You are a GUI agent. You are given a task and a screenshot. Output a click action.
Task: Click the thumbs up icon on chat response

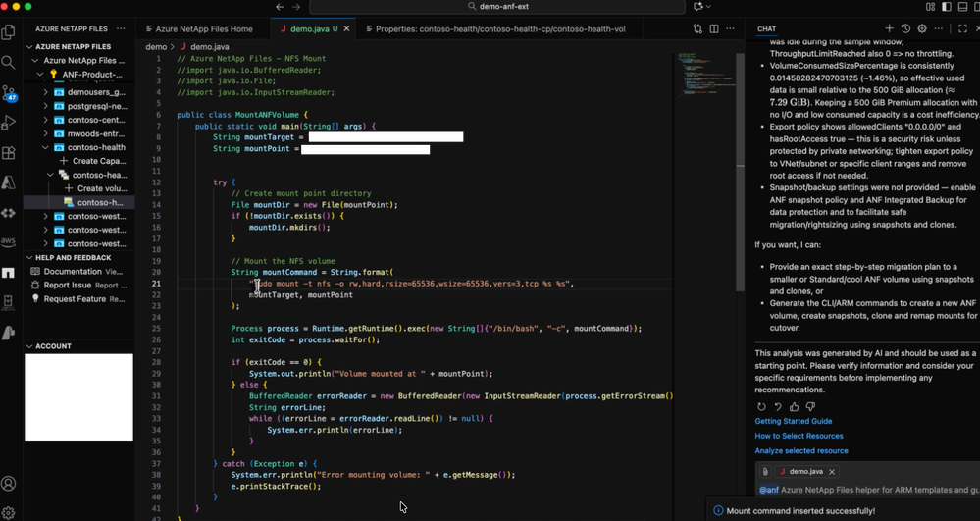pos(794,406)
